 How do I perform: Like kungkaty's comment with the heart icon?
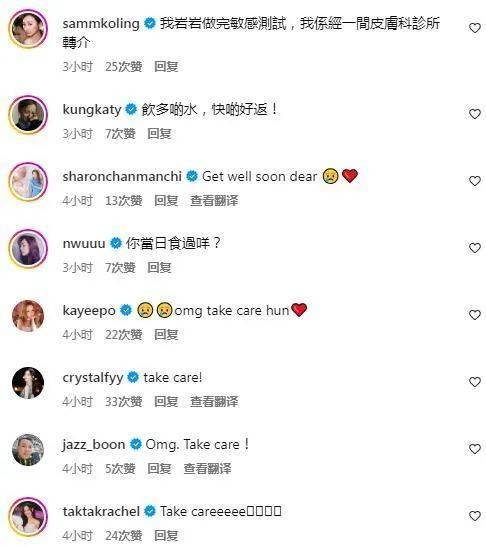click(x=474, y=114)
